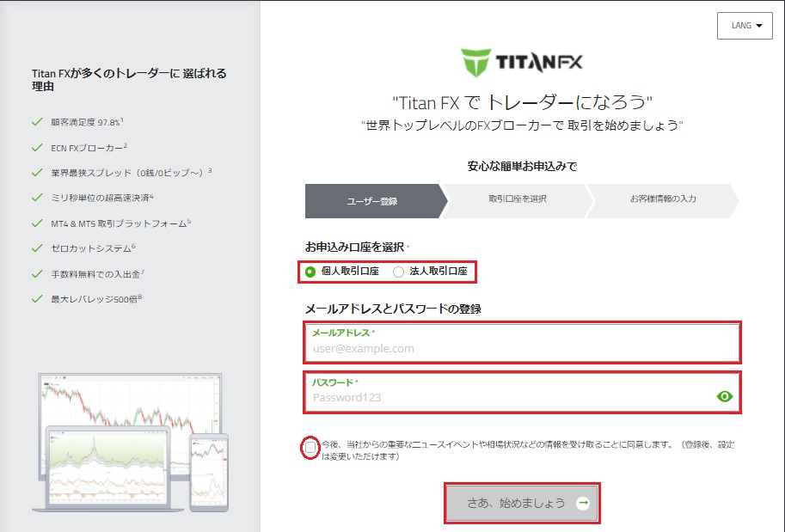Click the メールアドレスとパスワードの登録 heading
Image resolution: width=785 pixels, height=532 pixels.
click(x=393, y=309)
